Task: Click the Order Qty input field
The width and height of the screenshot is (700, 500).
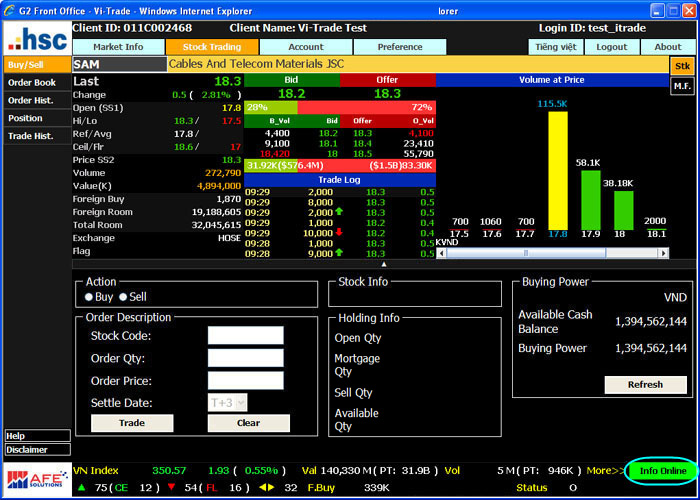Action: (246, 358)
